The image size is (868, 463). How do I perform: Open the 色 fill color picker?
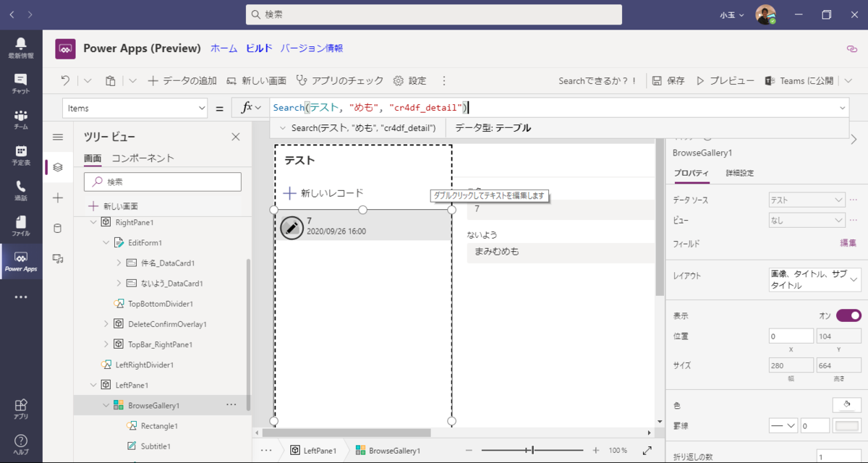pyautogui.click(x=846, y=404)
